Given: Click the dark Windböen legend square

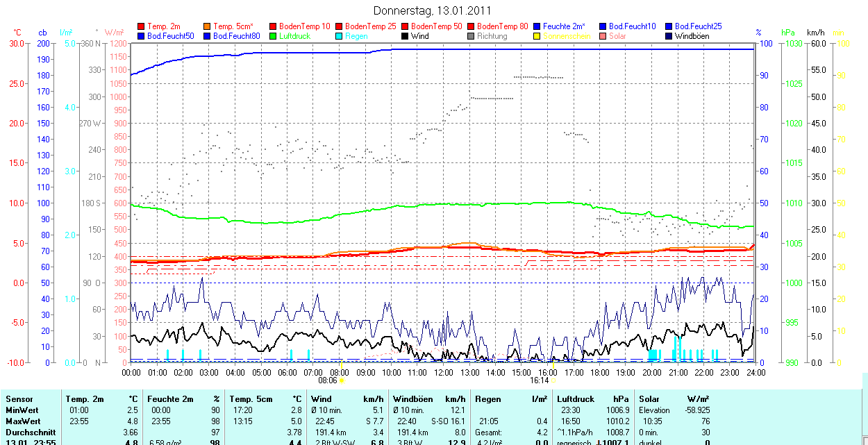Looking at the screenshot, I should [x=669, y=36].
